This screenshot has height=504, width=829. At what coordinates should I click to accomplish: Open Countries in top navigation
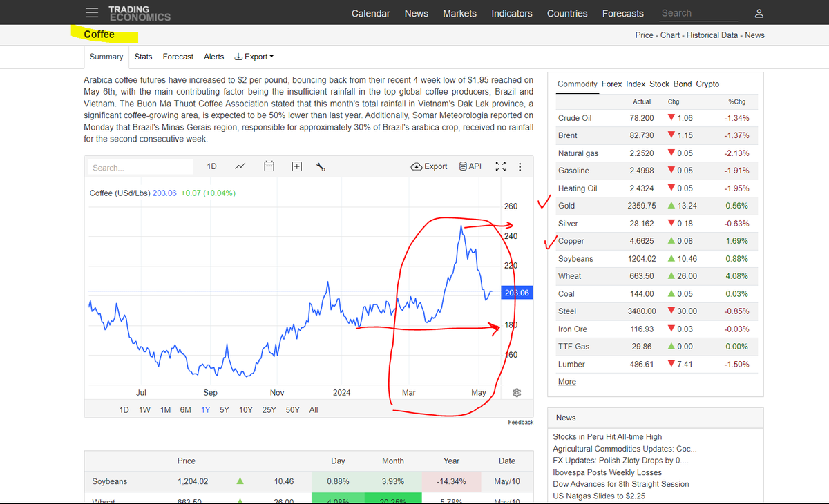tap(567, 13)
